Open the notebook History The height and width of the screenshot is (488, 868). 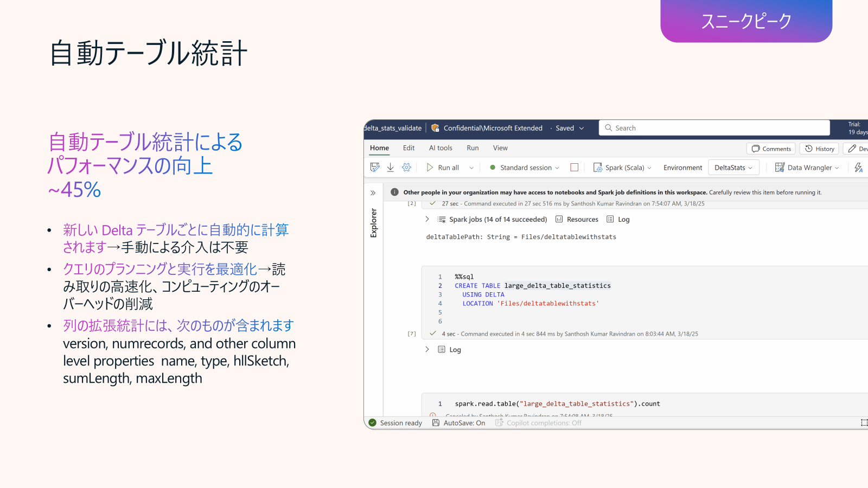point(820,149)
